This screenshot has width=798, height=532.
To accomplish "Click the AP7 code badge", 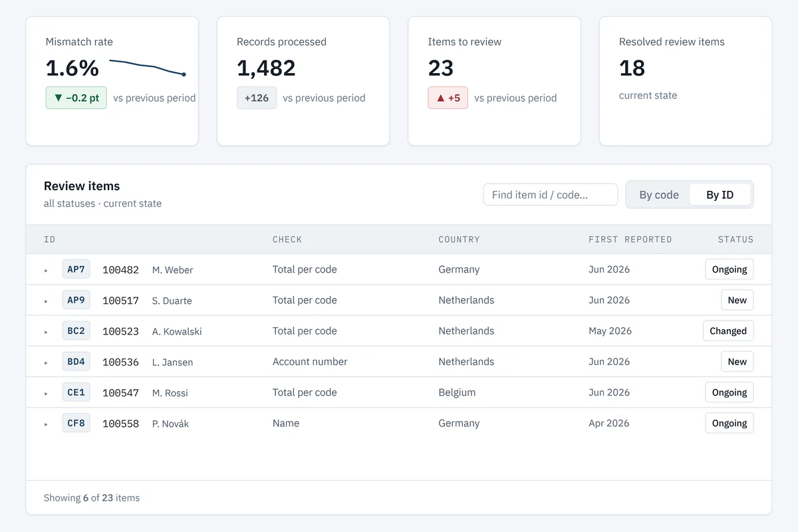I will tap(76, 269).
